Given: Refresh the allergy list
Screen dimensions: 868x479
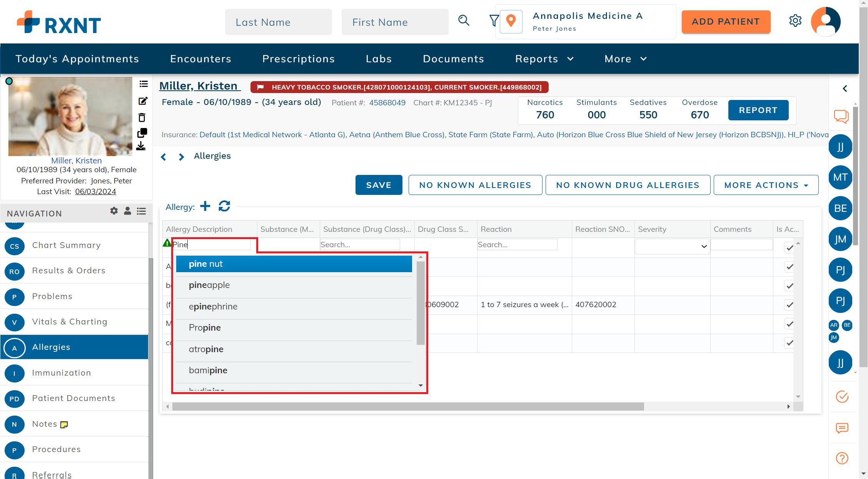Looking at the screenshot, I should tap(224, 206).
